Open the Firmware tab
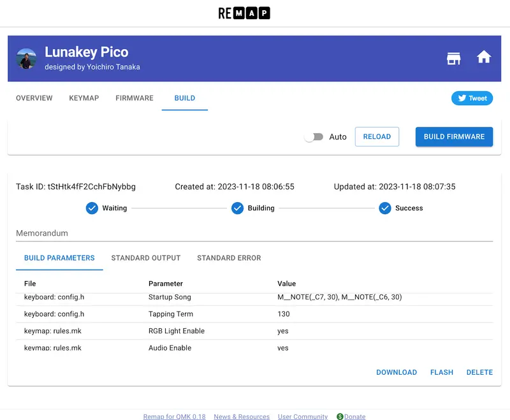510x420 pixels. [x=135, y=98]
